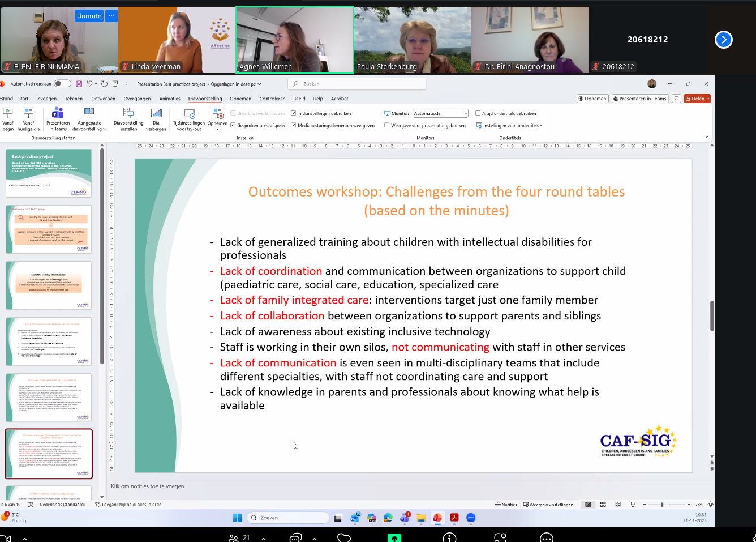Click the Delen share button
The width and height of the screenshot is (756, 542).
(x=697, y=99)
